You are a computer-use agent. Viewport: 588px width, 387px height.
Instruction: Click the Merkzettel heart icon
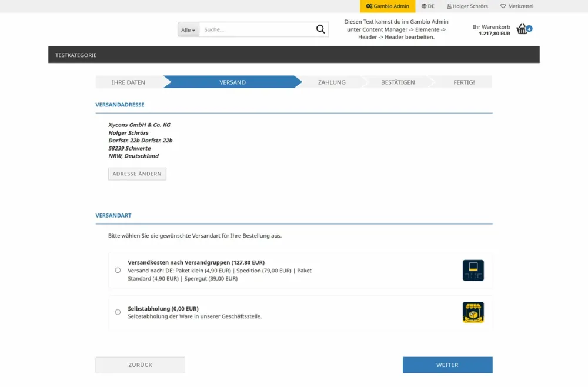(503, 6)
